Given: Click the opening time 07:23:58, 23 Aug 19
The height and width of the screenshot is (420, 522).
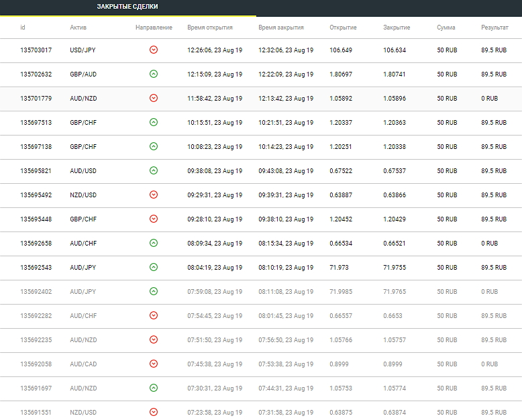Looking at the screenshot, I should [215, 413].
